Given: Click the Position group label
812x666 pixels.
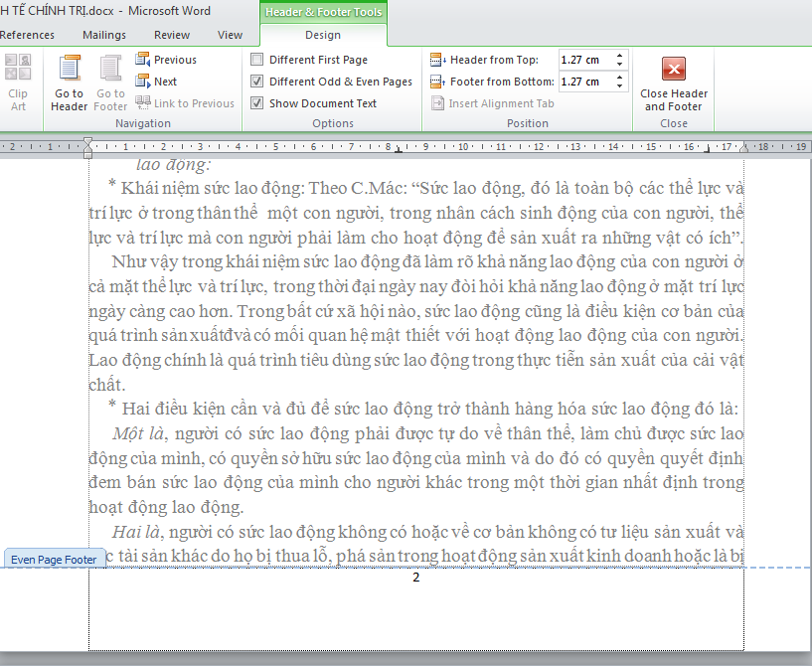Looking at the screenshot, I should tap(527, 123).
